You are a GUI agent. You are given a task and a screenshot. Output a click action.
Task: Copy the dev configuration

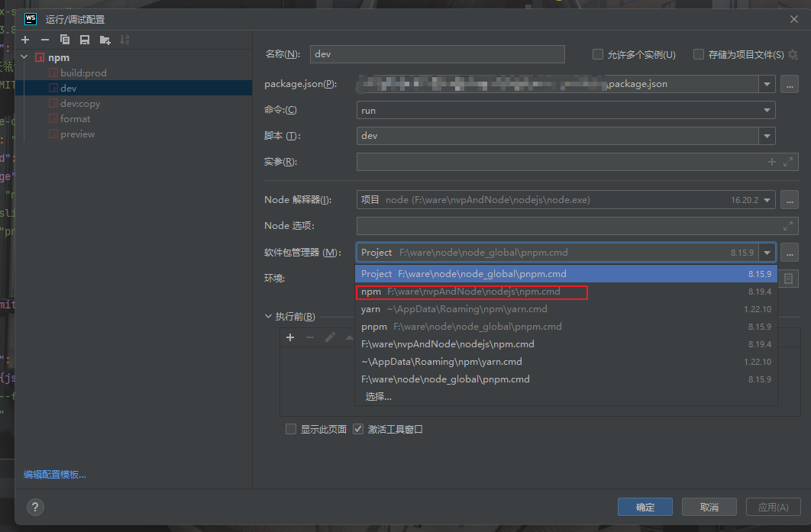tap(65, 39)
